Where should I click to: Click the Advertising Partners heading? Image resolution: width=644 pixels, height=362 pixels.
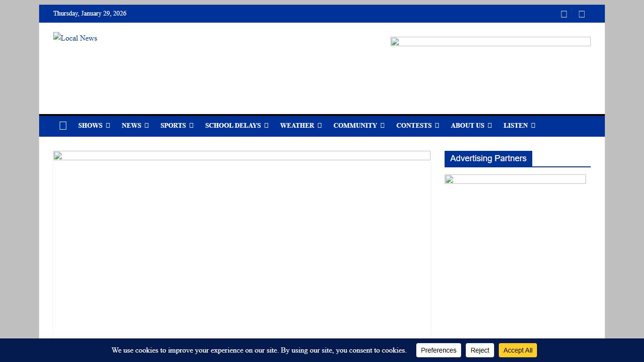coord(488,159)
